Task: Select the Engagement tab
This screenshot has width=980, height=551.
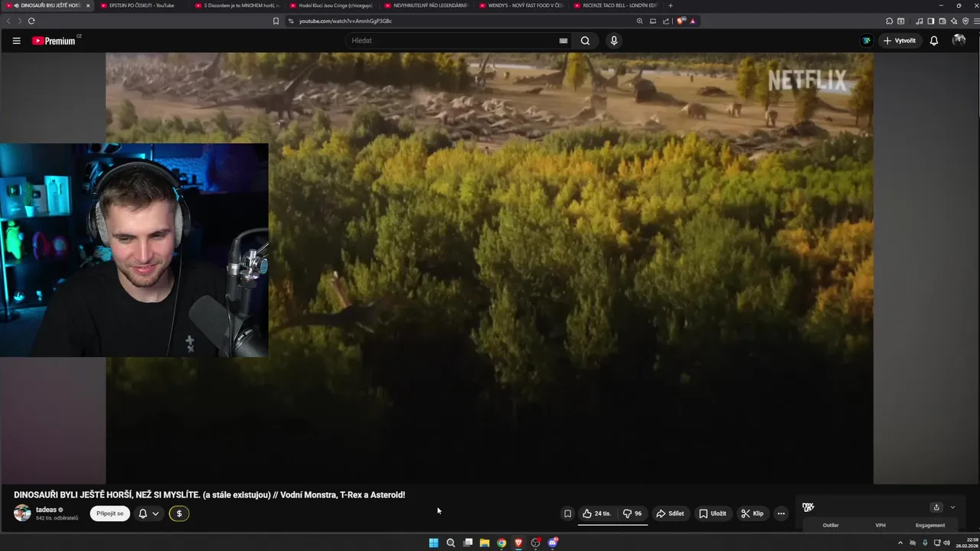Action: tap(930, 525)
